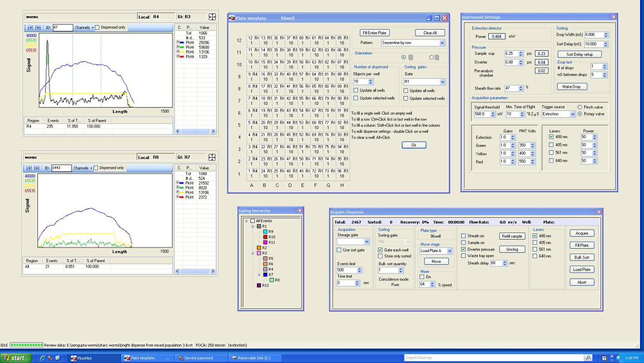Click the crosshair icon in top worms panel
This screenshot has height=363, width=644.
pos(213,17)
